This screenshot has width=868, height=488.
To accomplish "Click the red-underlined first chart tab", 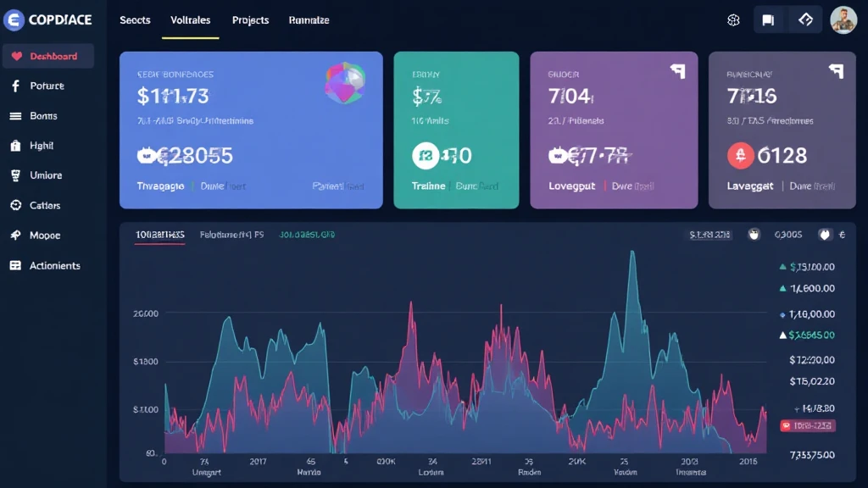I will point(160,235).
